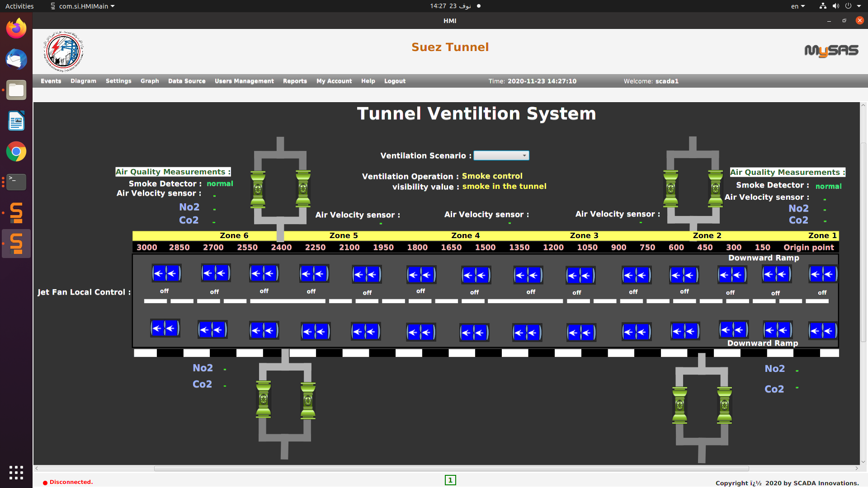The height and width of the screenshot is (488, 868).
Task: Click the vertical scrollbar on the right
Action: pos(863,242)
